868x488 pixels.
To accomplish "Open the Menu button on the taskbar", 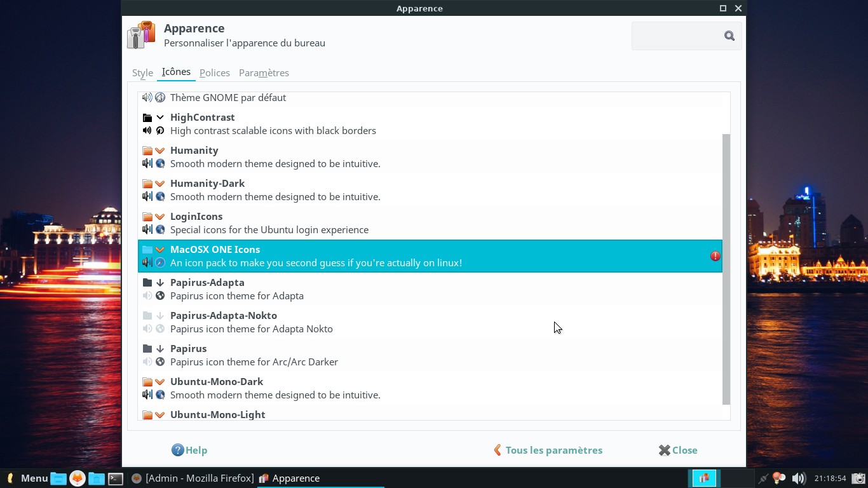I will tap(27, 478).
